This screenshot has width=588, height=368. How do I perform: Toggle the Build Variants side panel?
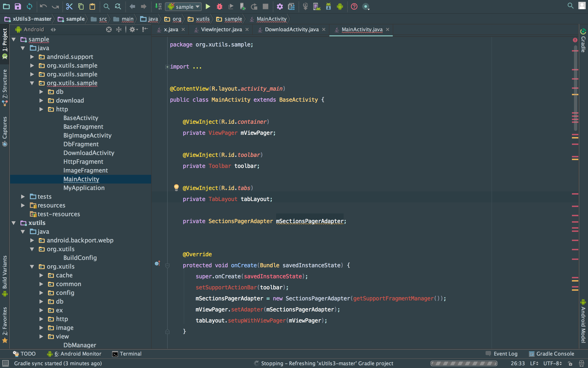point(5,276)
